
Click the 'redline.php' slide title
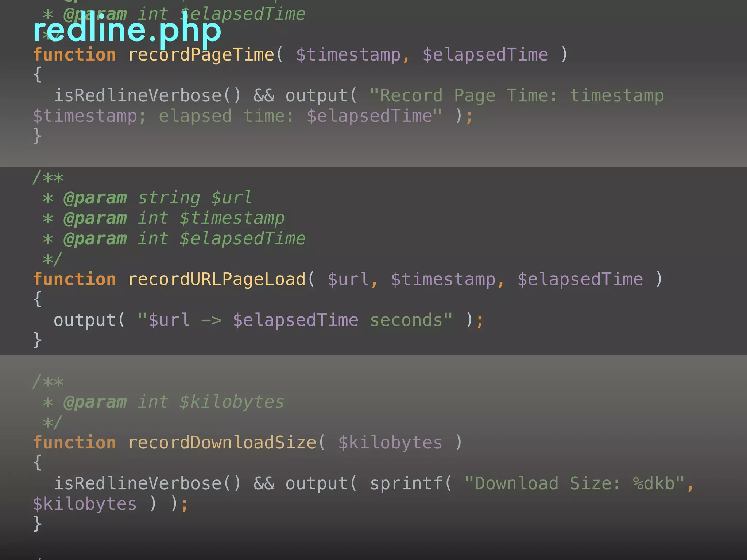click(127, 31)
